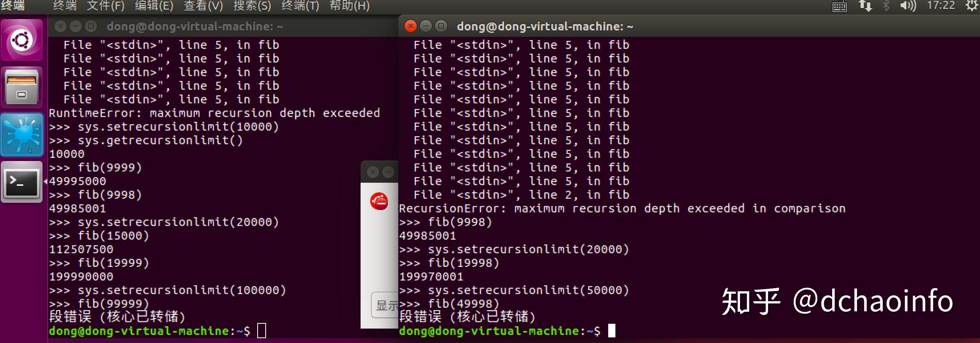Open the system gear session menu
The image size is (980, 343).
click(x=972, y=6)
